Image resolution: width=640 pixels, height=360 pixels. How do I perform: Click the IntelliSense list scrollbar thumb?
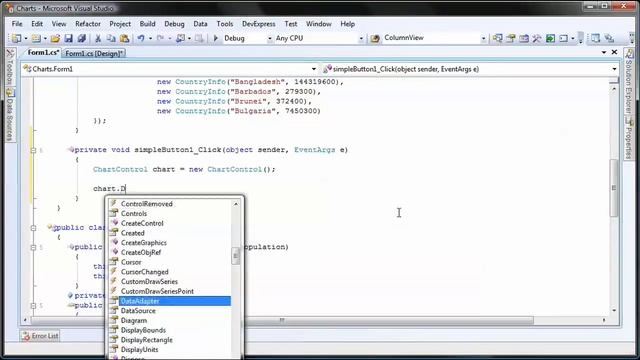click(x=236, y=256)
